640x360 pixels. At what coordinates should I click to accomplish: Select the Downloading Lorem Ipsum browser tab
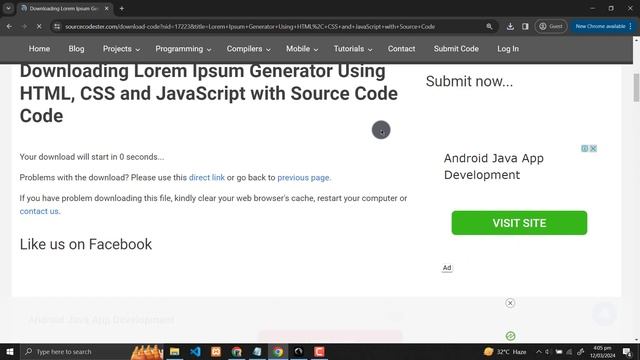click(x=64, y=8)
